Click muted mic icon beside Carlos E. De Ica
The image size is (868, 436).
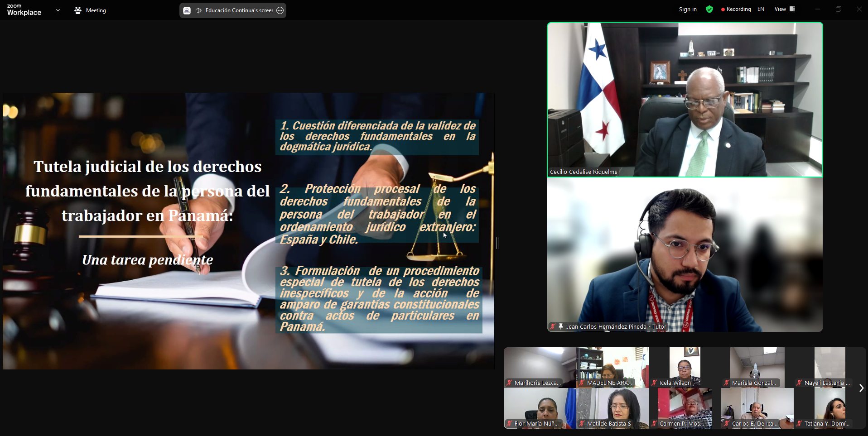click(x=727, y=424)
